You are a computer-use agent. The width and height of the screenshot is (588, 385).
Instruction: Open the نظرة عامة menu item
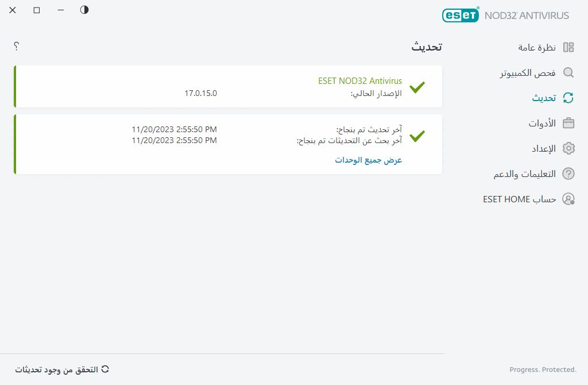537,48
